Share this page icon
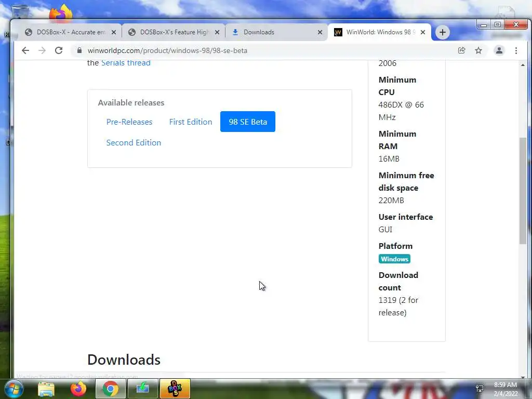The height and width of the screenshot is (399, 532). (x=461, y=50)
